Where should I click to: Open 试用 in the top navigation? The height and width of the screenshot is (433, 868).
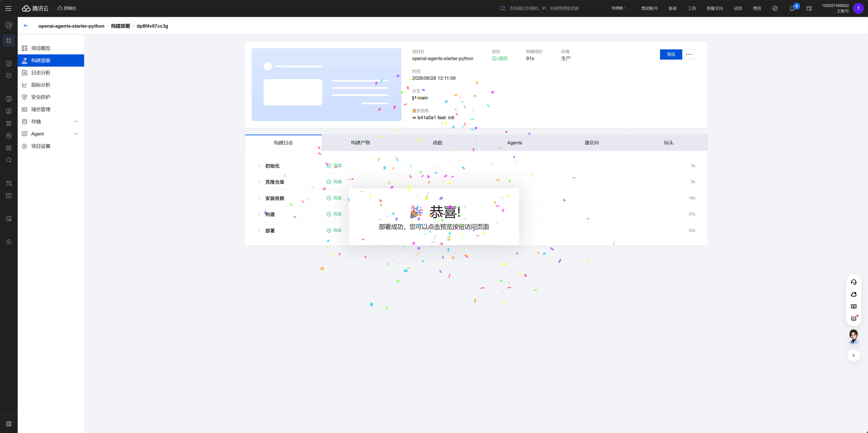pyautogui.click(x=738, y=8)
